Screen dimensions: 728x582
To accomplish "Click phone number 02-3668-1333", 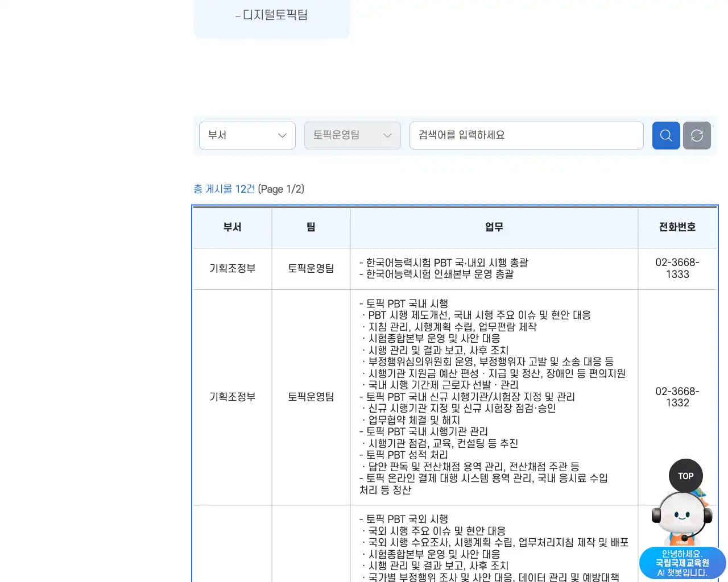I will (x=677, y=268).
